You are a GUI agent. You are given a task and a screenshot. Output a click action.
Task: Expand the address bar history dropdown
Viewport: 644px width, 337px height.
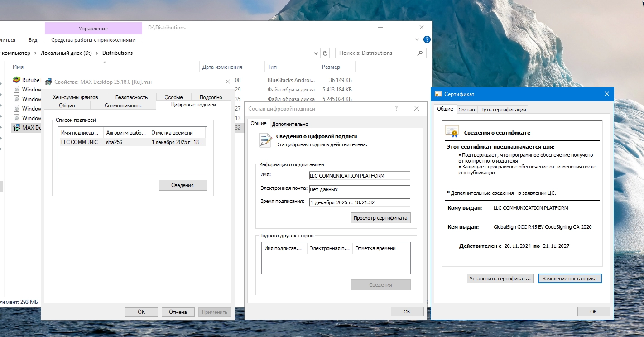(x=316, y=53)
